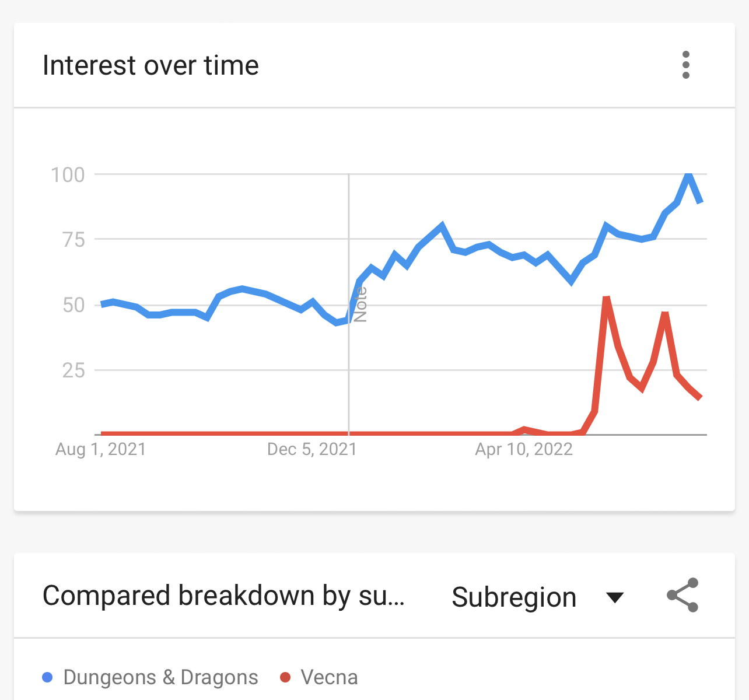The image size is (749, 700).
Task: Click the 75 value on the y-axis
Action: point(73,240)
